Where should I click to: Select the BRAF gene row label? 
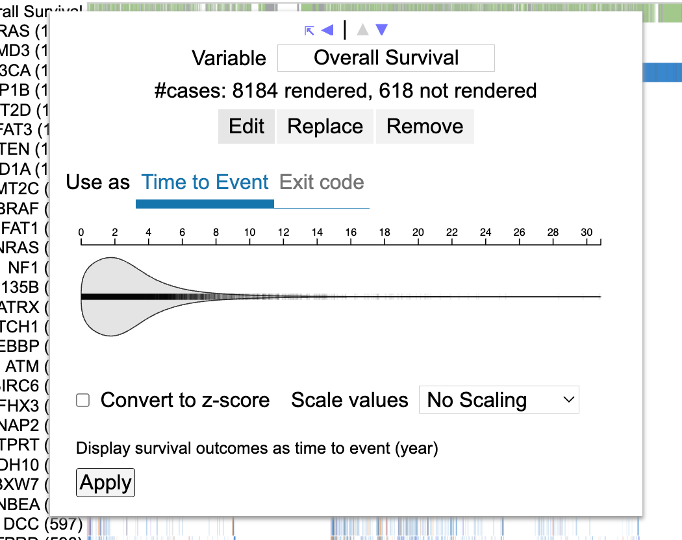point(20,208)
